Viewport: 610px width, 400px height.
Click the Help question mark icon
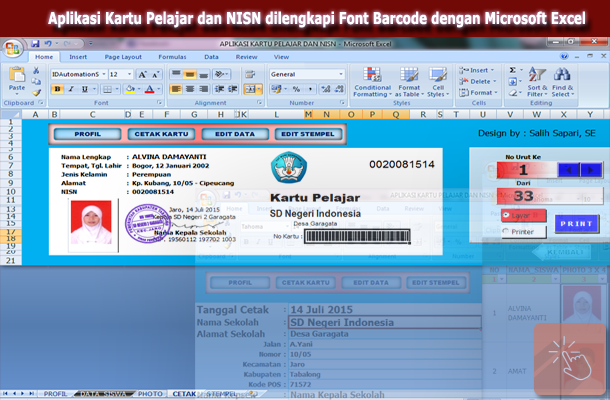(x=564, y=56)
